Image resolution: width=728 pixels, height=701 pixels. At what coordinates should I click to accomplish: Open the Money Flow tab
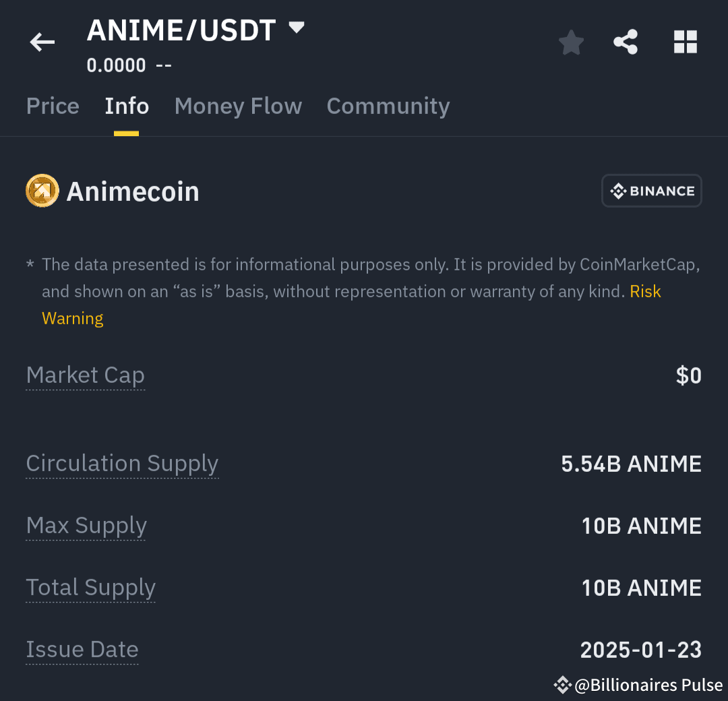238,106
